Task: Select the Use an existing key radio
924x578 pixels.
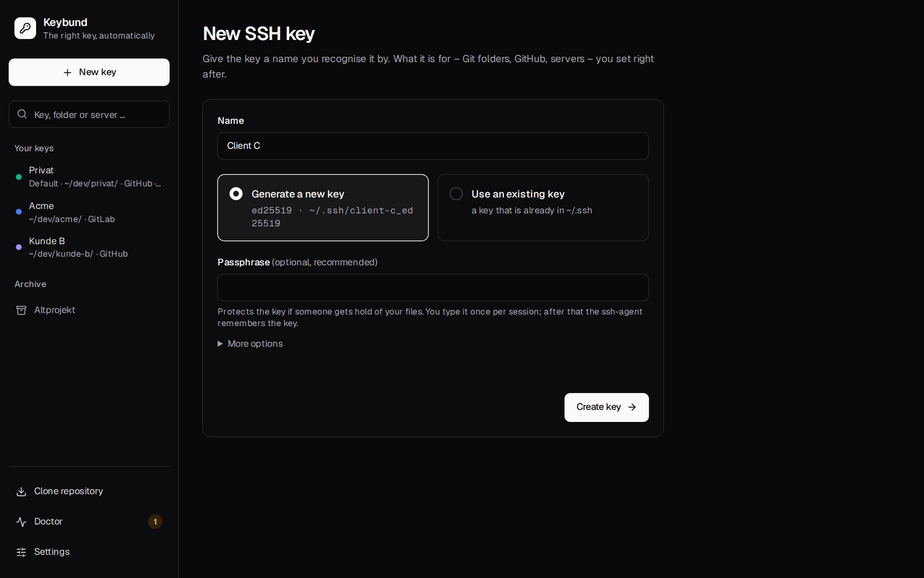Action: [456, 194]
